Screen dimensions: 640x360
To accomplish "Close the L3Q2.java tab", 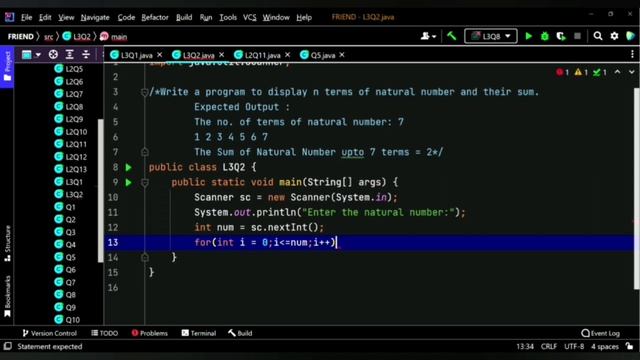I will pos(222,55).
